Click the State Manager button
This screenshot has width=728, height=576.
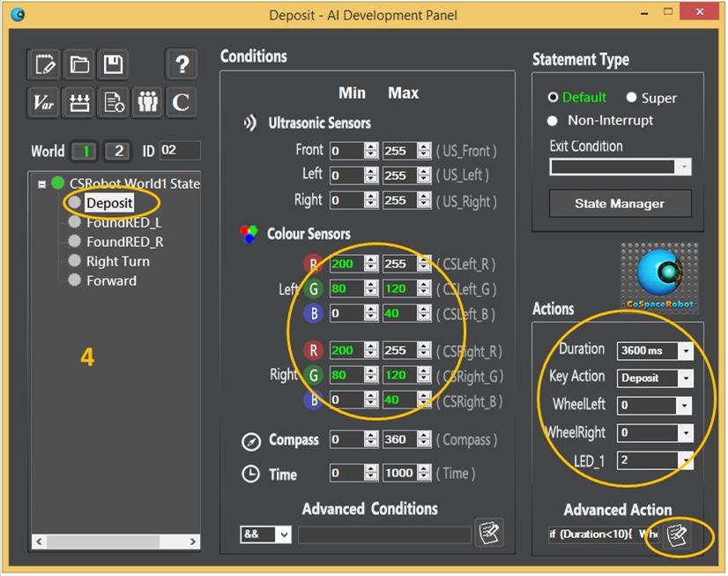(620, 204)
